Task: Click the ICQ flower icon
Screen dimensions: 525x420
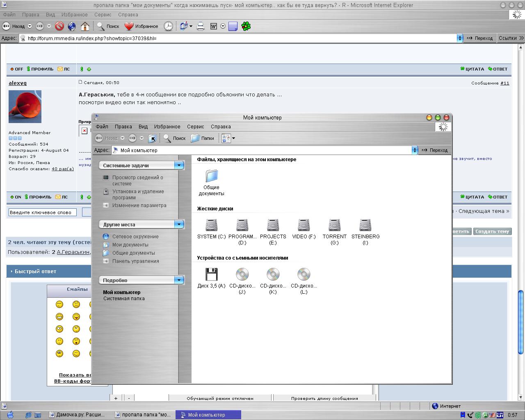Action: (x=246, y=26)
